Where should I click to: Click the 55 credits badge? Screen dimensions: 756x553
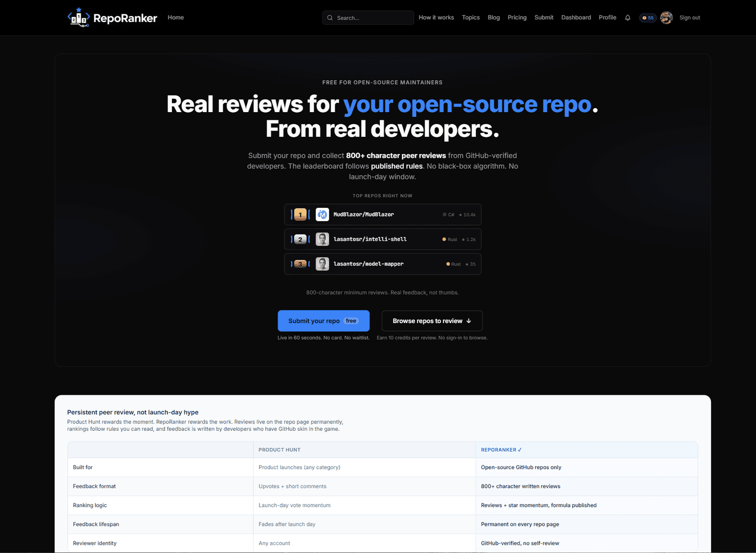point(647,18)
